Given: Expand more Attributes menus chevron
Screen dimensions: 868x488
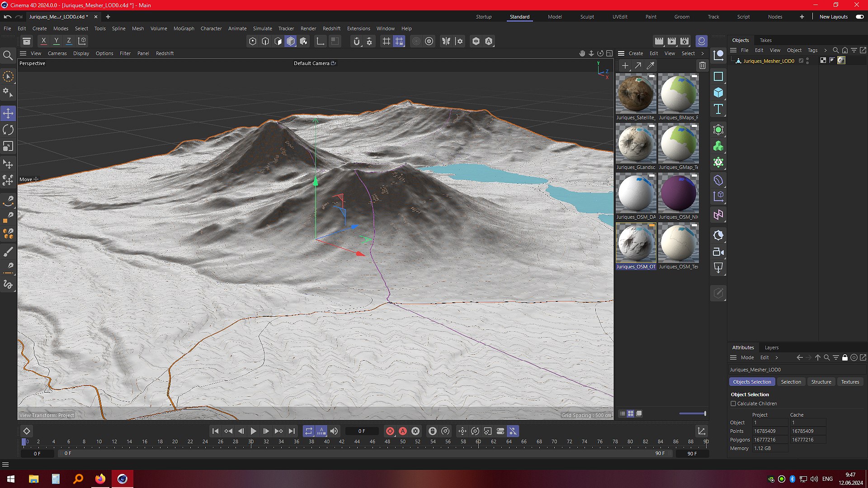Looking at the screenshot, I should (x=777, y=357).
